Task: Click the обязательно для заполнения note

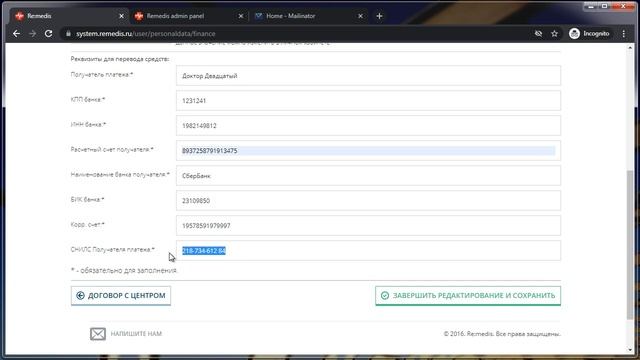Action: 124,270
